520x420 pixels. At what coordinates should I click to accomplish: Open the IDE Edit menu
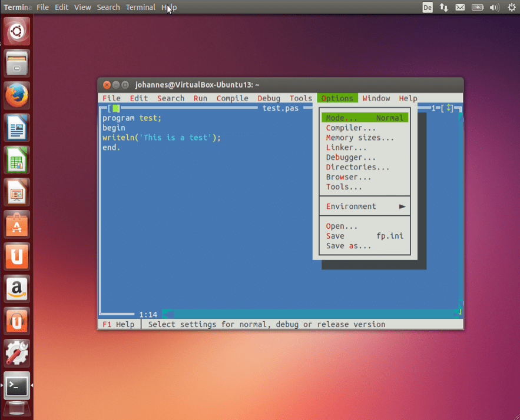pos(139,98)
